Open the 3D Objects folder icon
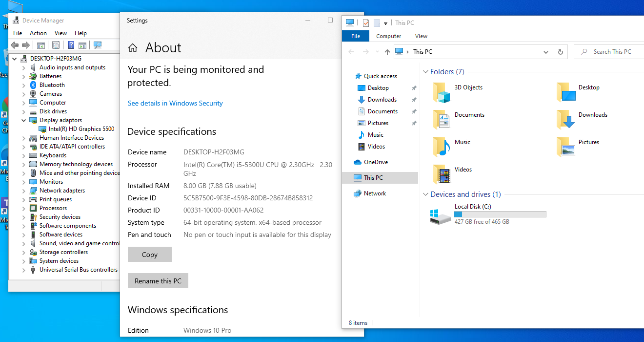Image resolution: width=644 pixels, height=342 pixels. tap(442, 92)
